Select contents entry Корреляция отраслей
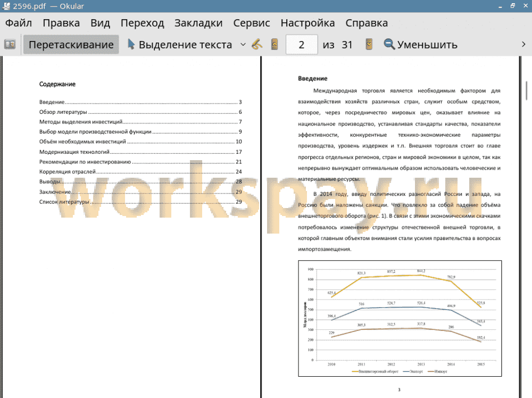This screenshot has height=398, width=532. 140,172
